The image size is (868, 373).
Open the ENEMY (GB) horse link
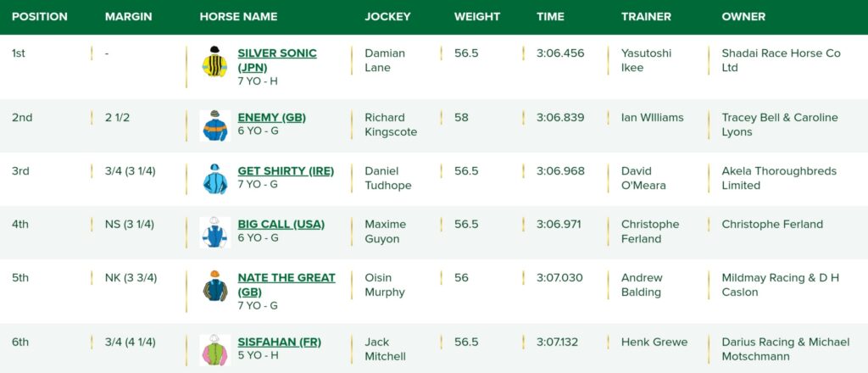pyautogui.click(x=272, y=117)
